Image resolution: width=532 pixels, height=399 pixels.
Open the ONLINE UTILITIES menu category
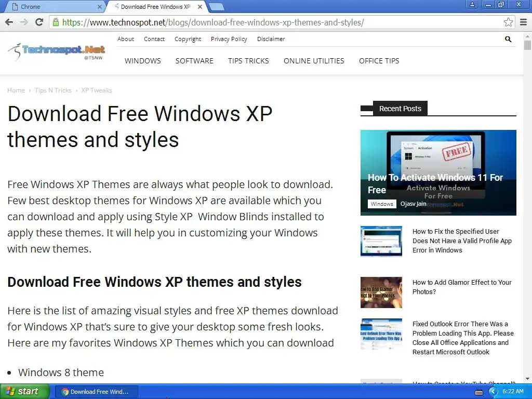314,61
